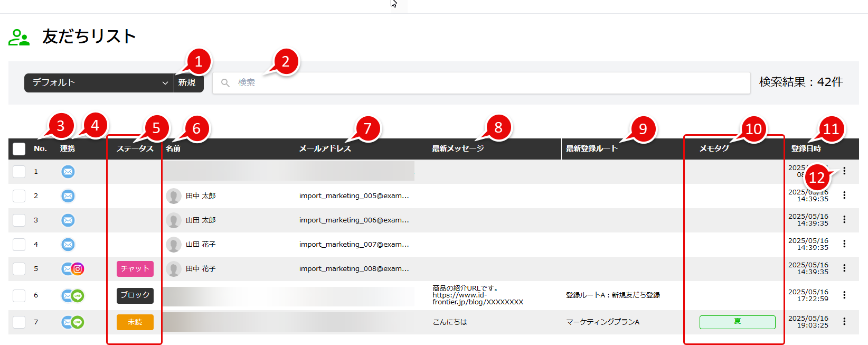Open the three-dot menu for row 2

tap(844, 195)
